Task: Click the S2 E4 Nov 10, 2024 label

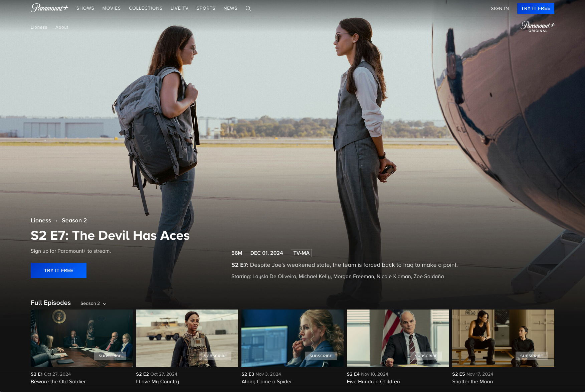Action: 368,374
